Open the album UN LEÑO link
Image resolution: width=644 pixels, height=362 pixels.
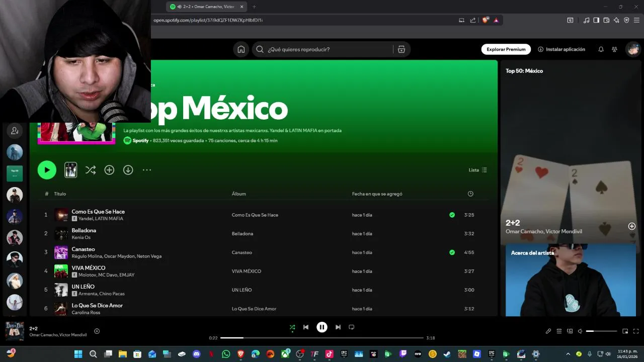(x=242, y=290)
